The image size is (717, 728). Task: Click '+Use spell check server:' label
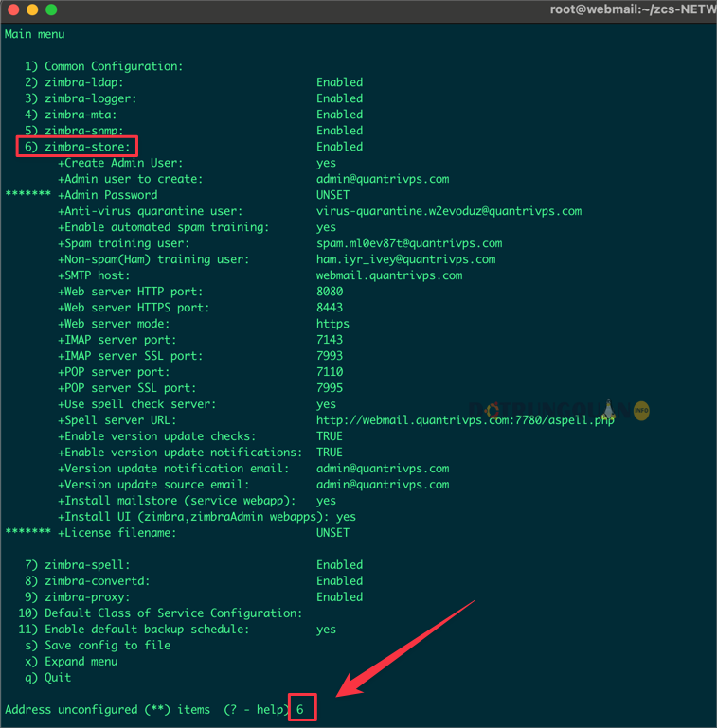[137, 404]
